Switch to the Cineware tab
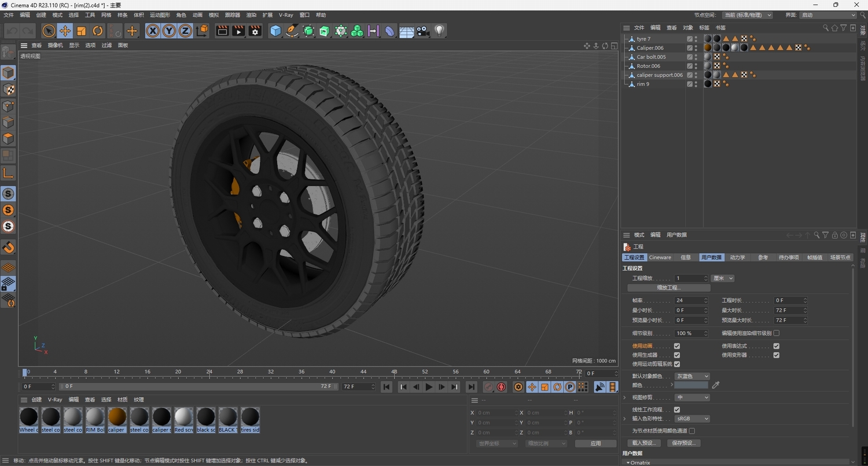Image resolution: width=868 pixels, height=466 pixels. [x=660, y=257]
